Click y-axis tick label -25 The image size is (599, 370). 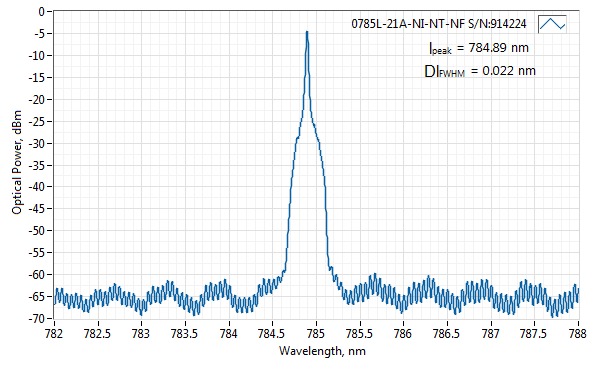click(x=36, y=121)
